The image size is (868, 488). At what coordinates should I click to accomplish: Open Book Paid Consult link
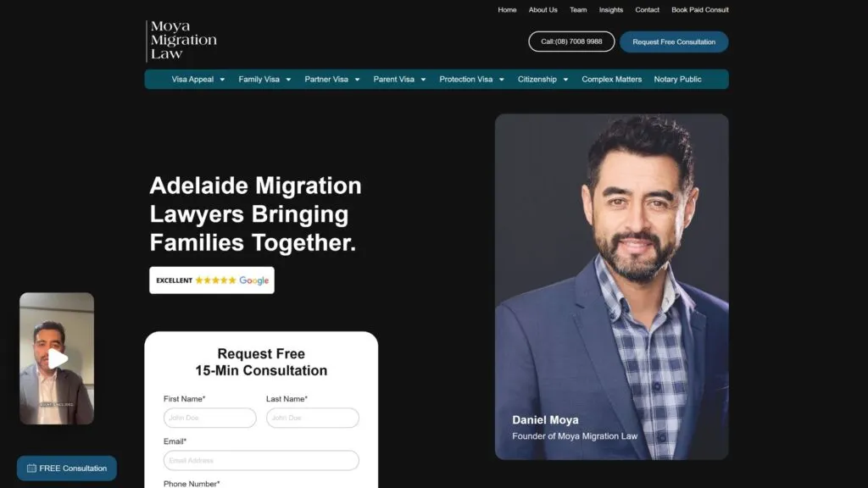point(699,10)
